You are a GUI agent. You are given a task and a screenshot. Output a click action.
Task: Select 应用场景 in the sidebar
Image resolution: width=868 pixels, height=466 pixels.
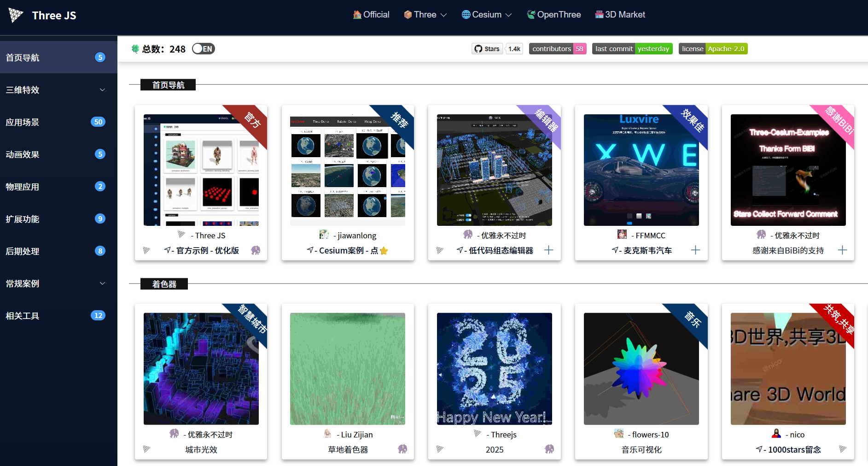point(58,122)
